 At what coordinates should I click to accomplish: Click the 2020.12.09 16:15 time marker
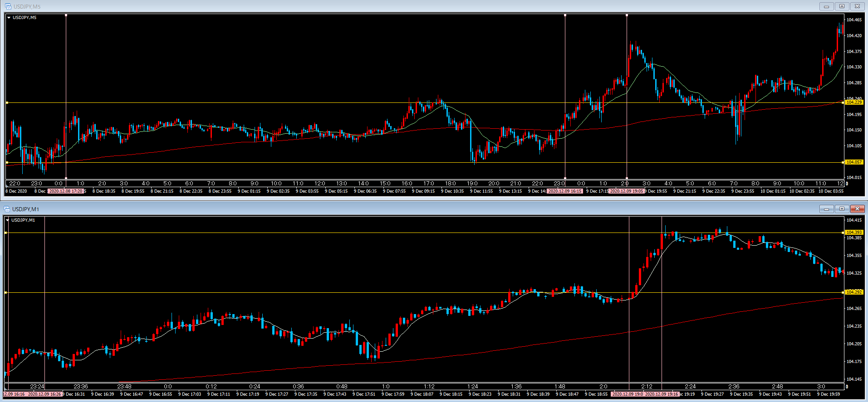point(564,191)
